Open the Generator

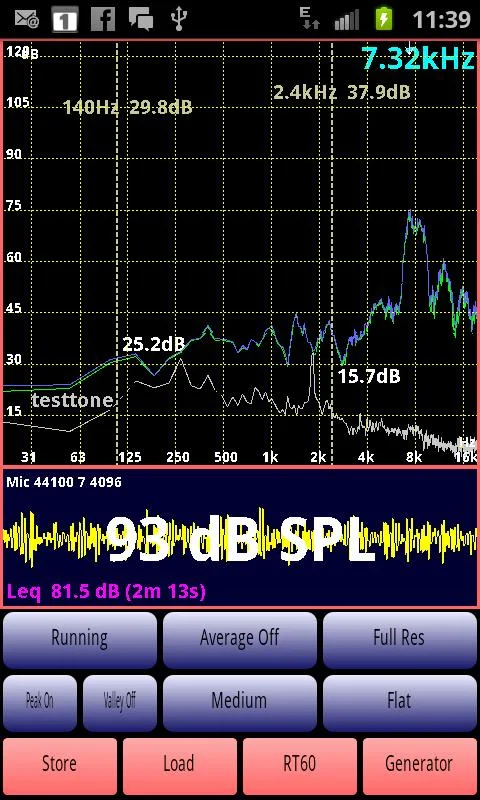[x=419, y=767]
